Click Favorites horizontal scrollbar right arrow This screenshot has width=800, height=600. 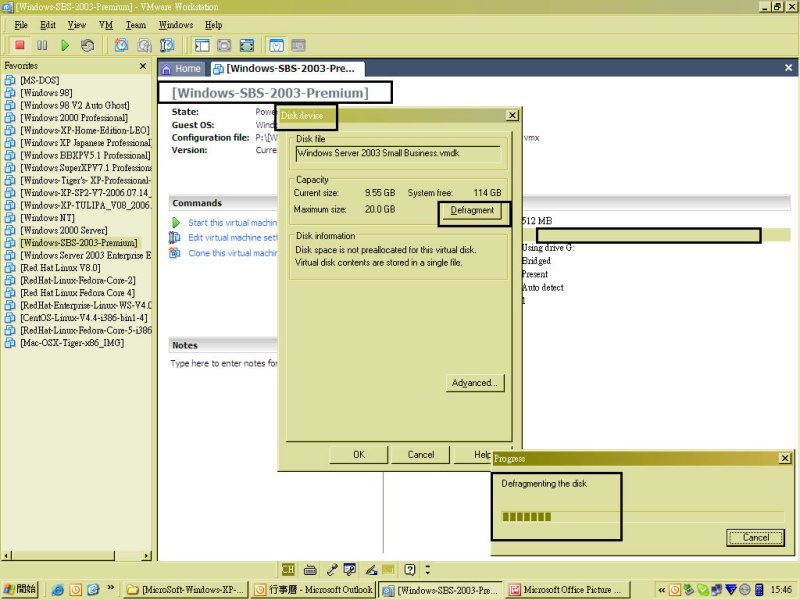146,556
